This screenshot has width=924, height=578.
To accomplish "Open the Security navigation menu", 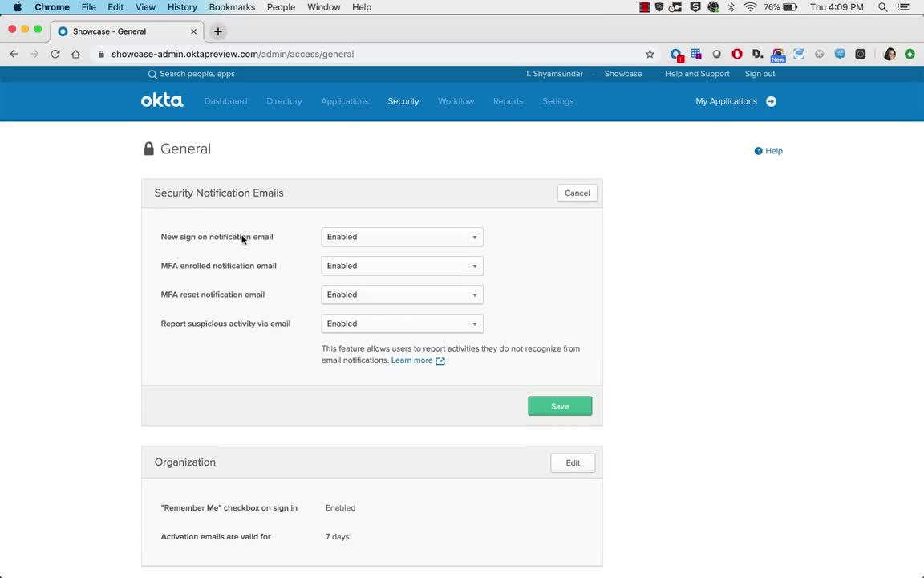I will click(403, 101).
